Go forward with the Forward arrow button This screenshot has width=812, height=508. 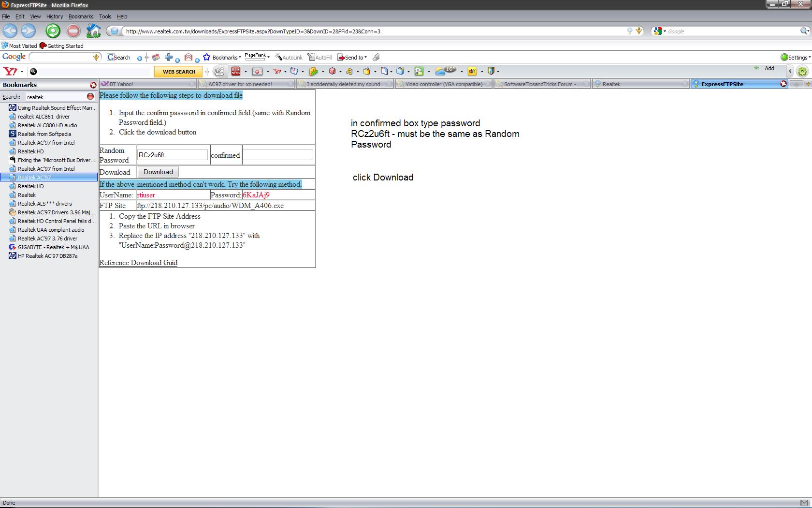(x=29, y=31)
